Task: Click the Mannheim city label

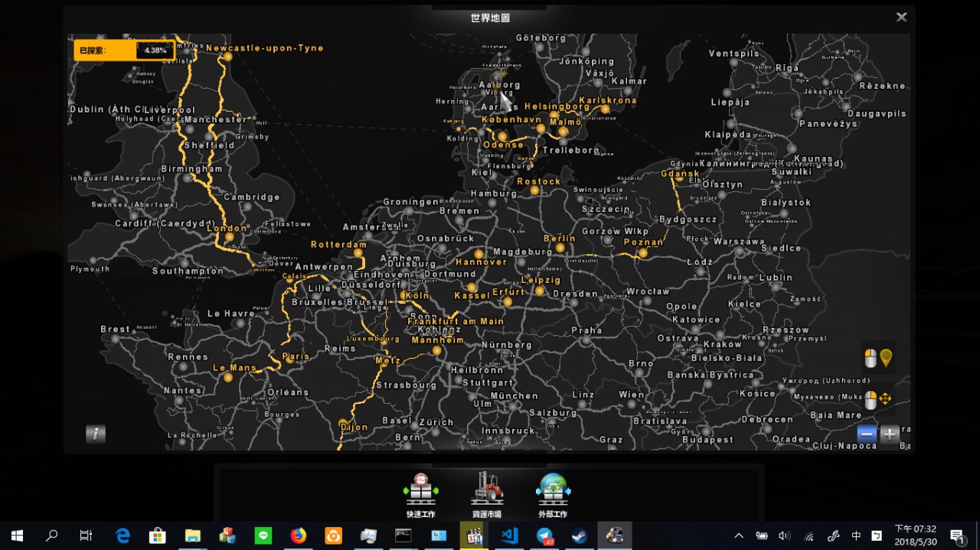Action: [438, 340]
